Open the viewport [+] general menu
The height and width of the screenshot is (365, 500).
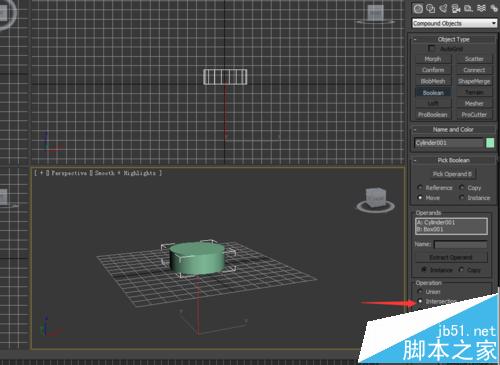pyautogui.click(x=42, y=173)
